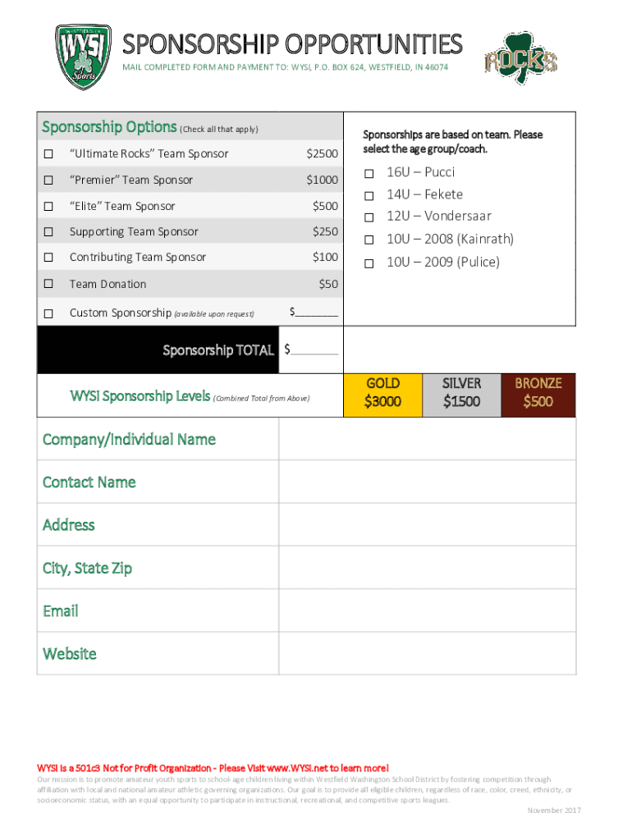Check the "Premier" Team Sponsor box
This screenshot has width=632, height=840.
(x=49, y=180)
